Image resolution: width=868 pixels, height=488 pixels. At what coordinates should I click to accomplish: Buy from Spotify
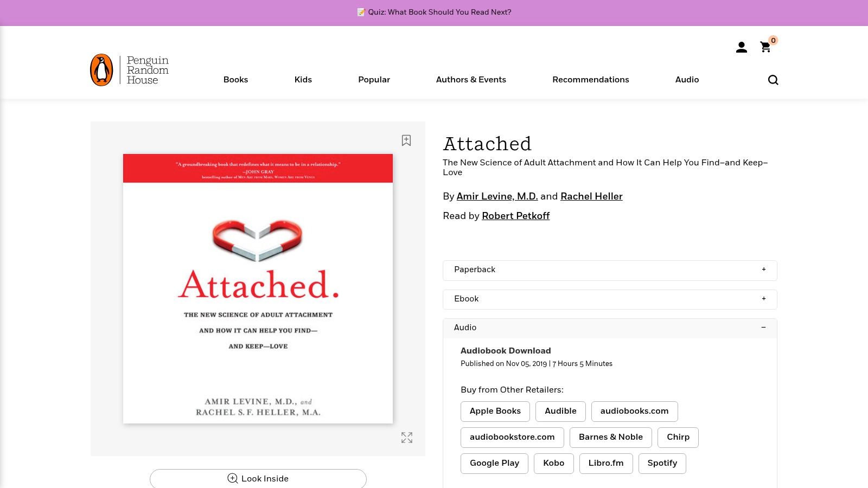pyautogui.click(x=662, y=464)
